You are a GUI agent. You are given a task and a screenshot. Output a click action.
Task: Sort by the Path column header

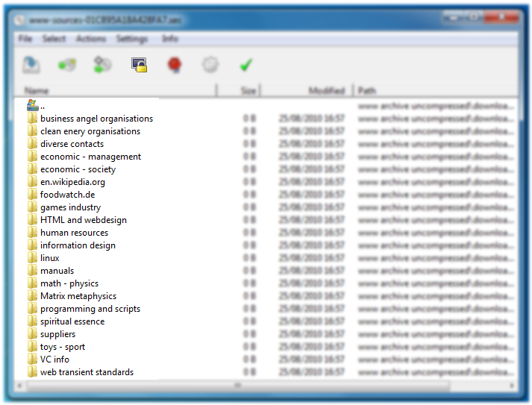436,90
